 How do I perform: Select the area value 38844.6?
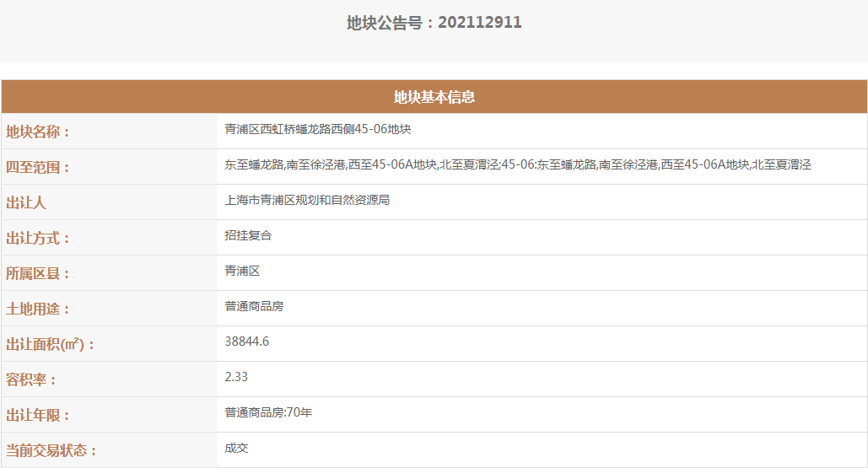[x=247, y=342]
